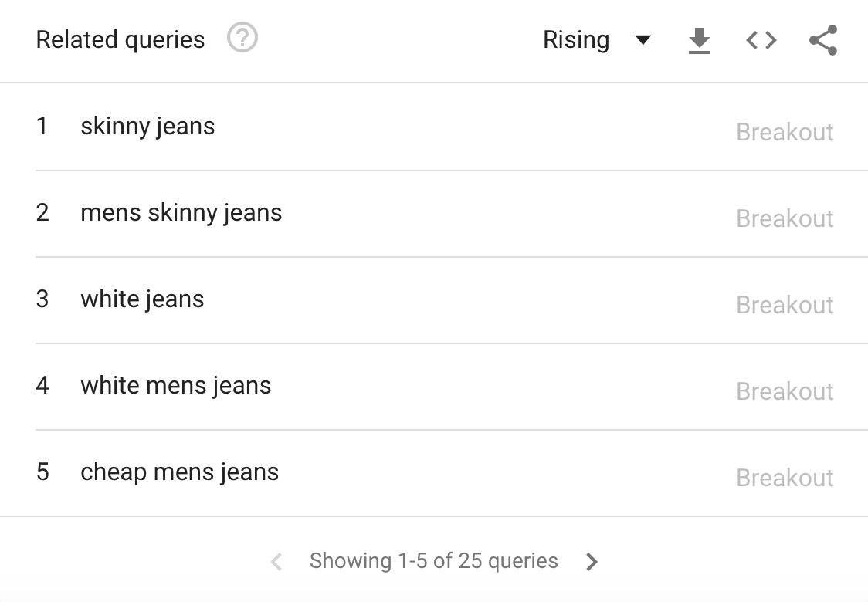Open the "white jeans" related query
The height and width of the screenshot is (602, 868).
click(142, 299)
